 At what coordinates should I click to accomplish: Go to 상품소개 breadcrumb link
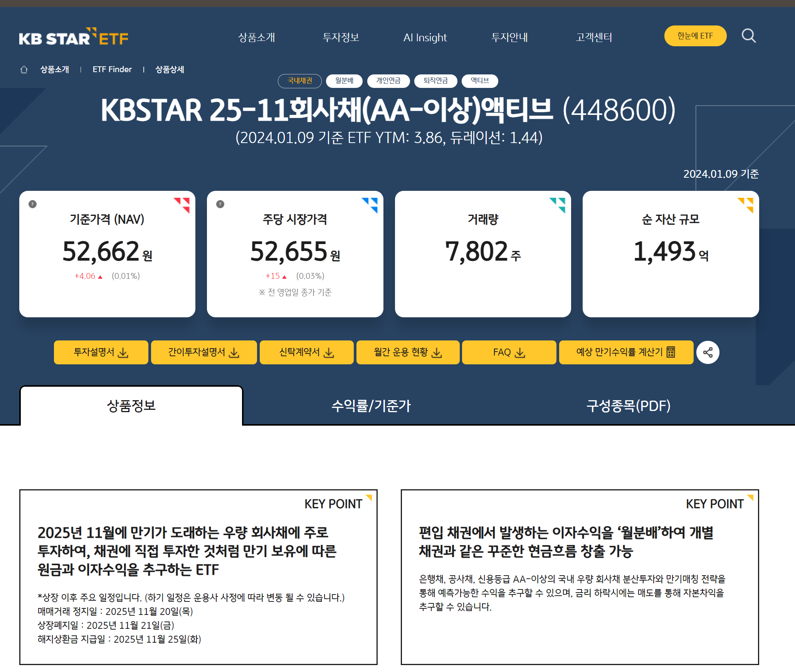(55, 69)
